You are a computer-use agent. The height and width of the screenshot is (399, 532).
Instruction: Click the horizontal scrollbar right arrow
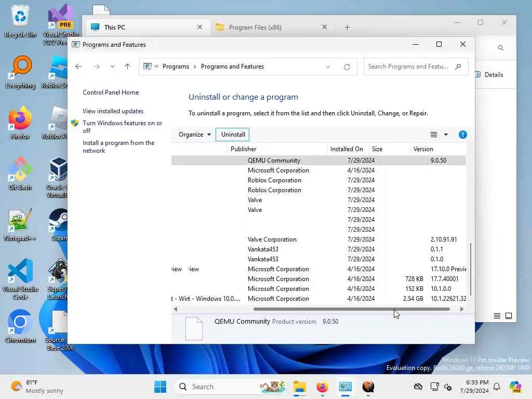click(x=461, y=309)
